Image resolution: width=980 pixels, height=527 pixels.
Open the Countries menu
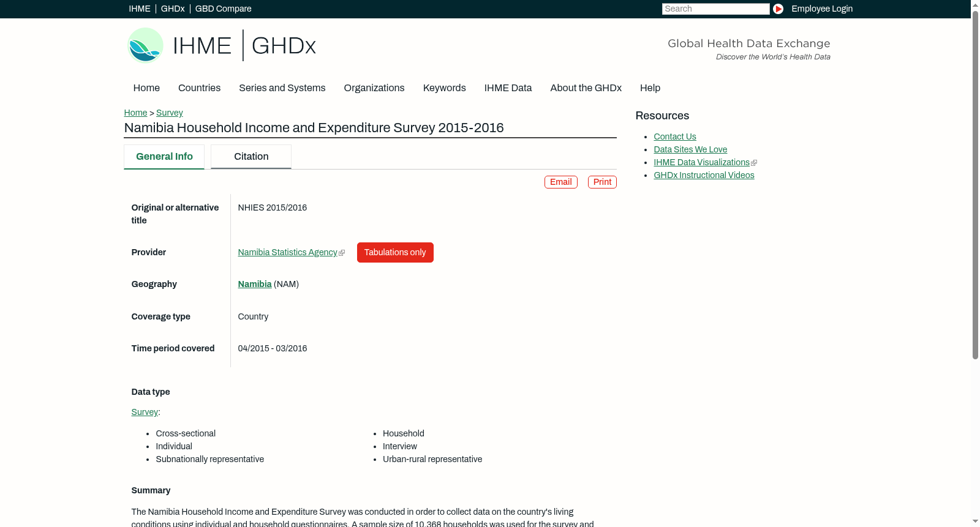199,88
